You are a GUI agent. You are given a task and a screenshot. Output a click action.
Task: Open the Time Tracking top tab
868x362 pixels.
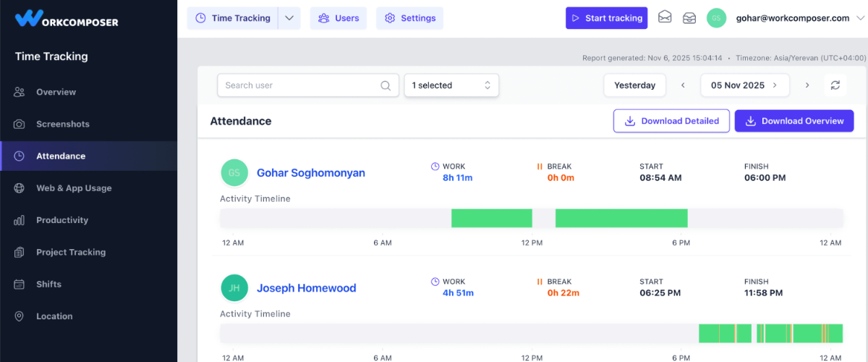(x=233, y=18)
